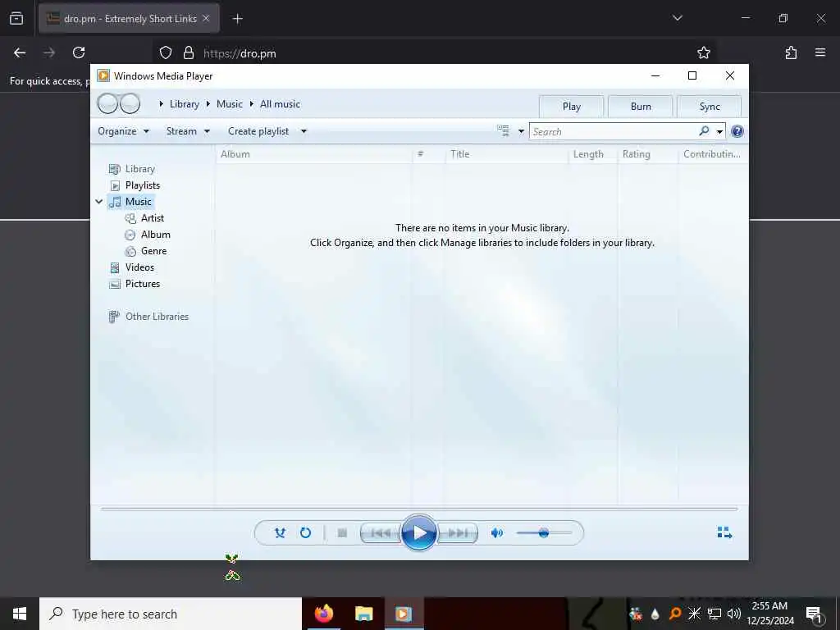Click into the library Search field
The height and width of the screenshot is (630, 840).
614,132
